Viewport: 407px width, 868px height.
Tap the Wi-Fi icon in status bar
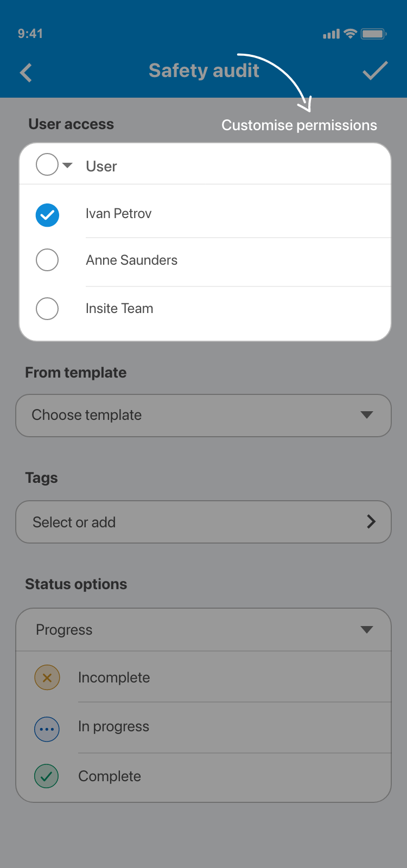coord(351,34)
